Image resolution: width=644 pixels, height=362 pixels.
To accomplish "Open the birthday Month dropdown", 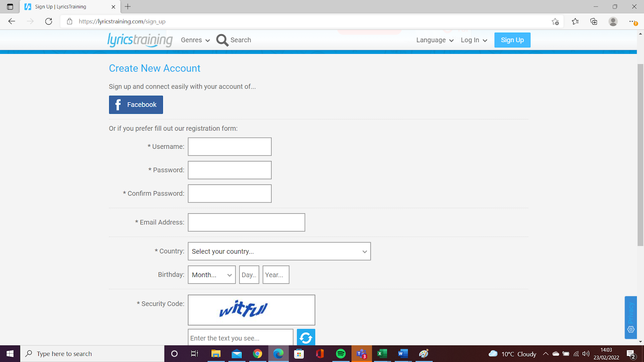I will (x=212, y=275).
